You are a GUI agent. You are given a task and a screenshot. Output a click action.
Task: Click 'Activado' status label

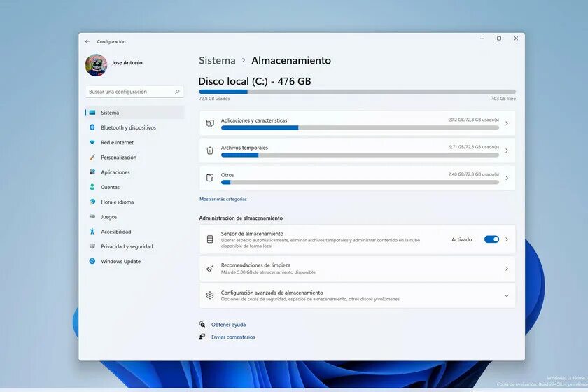(461, 239)
